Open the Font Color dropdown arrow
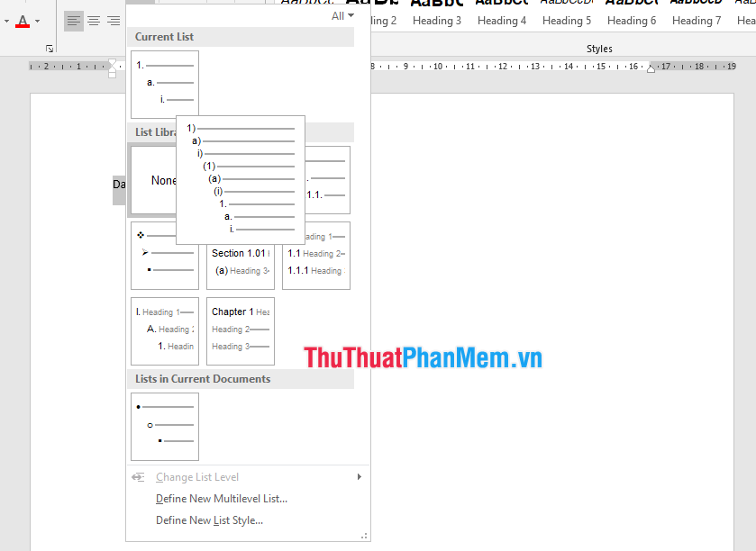The image size is (756, 551). [x=37, y=21]
